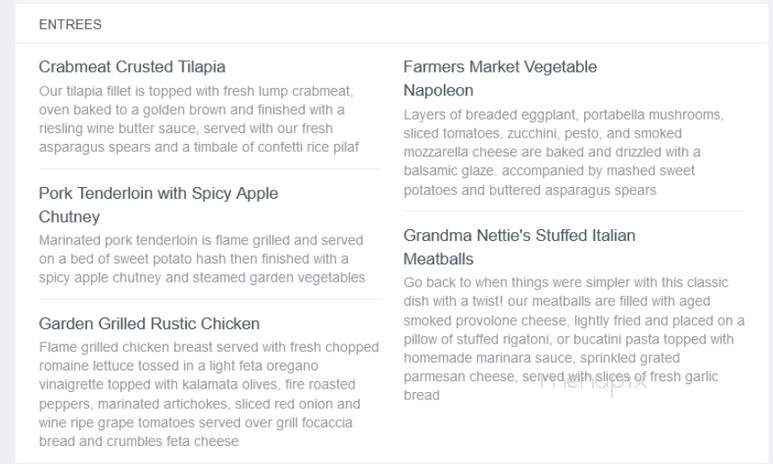Click the word Napoleon in vegetable title
Screen dimensions: 773x464
click(x=438, y=90)
